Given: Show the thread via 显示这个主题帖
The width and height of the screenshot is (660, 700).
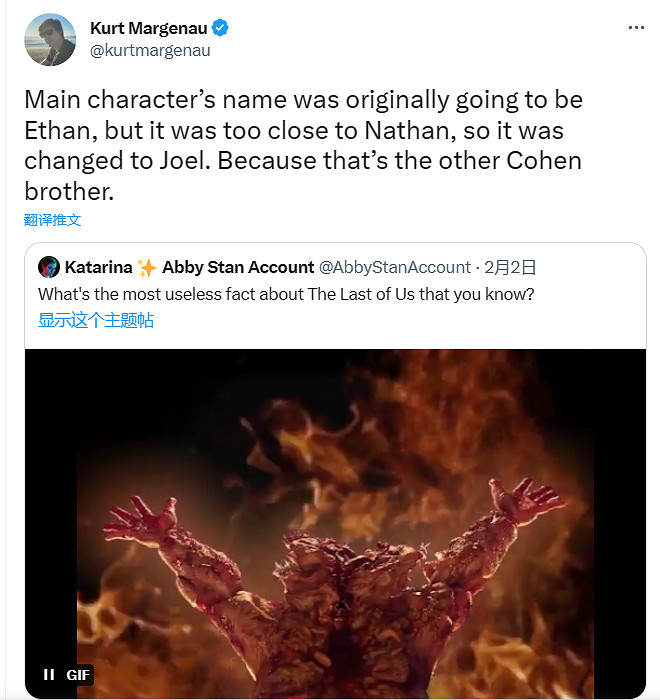Looking at the screenshot, I should click(x=96, y=320).
